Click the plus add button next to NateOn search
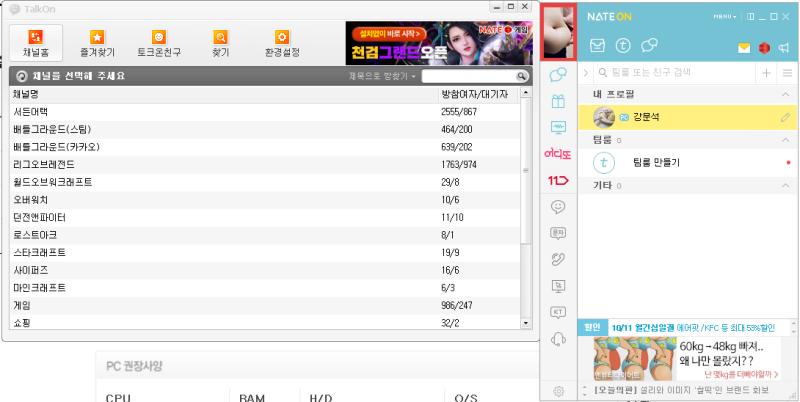Screen dimensions: 800x402 (x=766, y=73)
